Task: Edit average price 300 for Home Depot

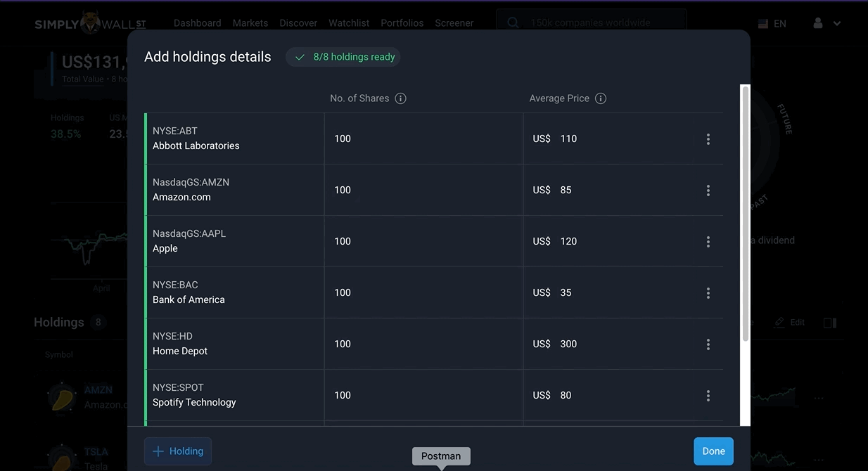Action: coord(609,344)
